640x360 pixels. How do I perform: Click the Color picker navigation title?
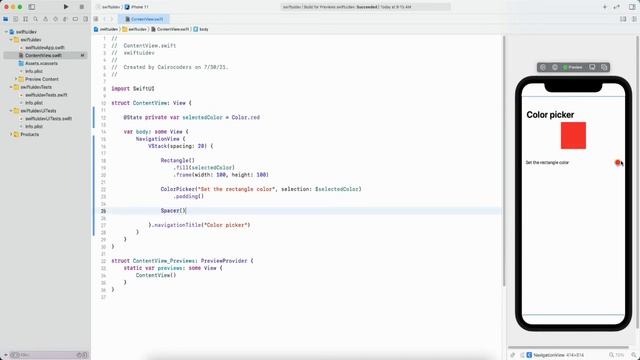pyautogui.click(x=550, y=115)
